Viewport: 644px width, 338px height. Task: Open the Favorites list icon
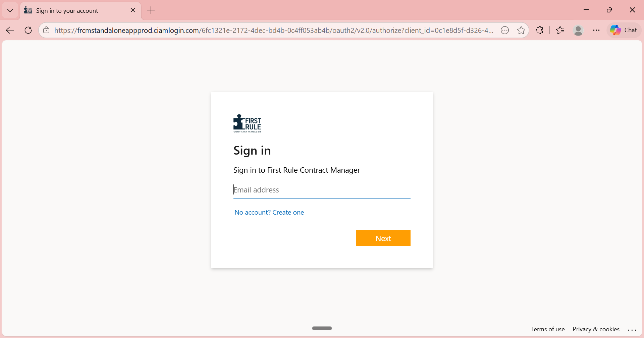pyautogui.click(x=560, y=30)
